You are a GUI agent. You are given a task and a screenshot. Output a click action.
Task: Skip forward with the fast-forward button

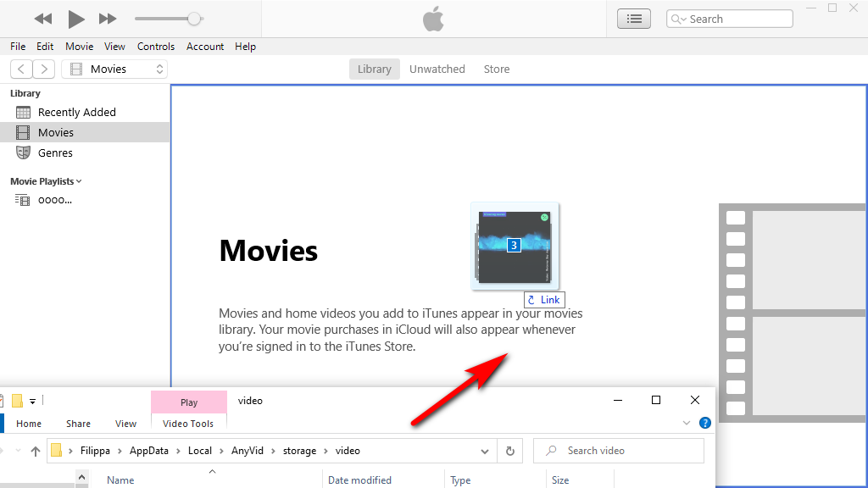click(x=108, y=19)
